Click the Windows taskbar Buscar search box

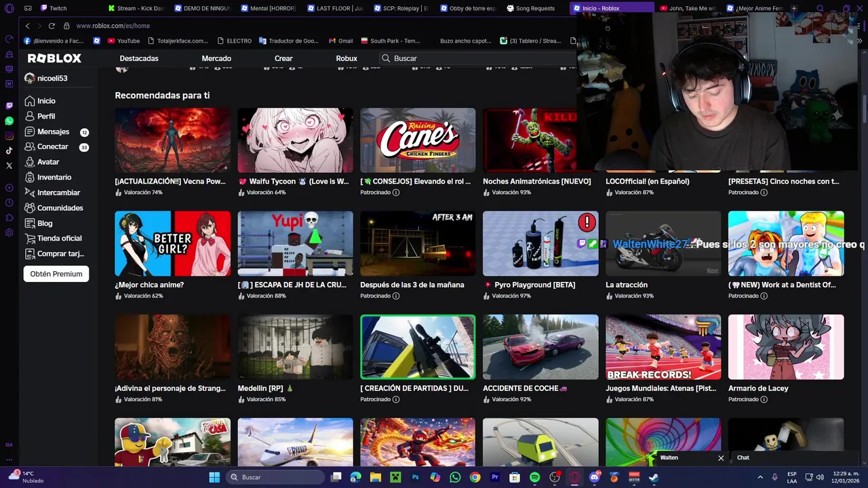[x=275, y=477]
